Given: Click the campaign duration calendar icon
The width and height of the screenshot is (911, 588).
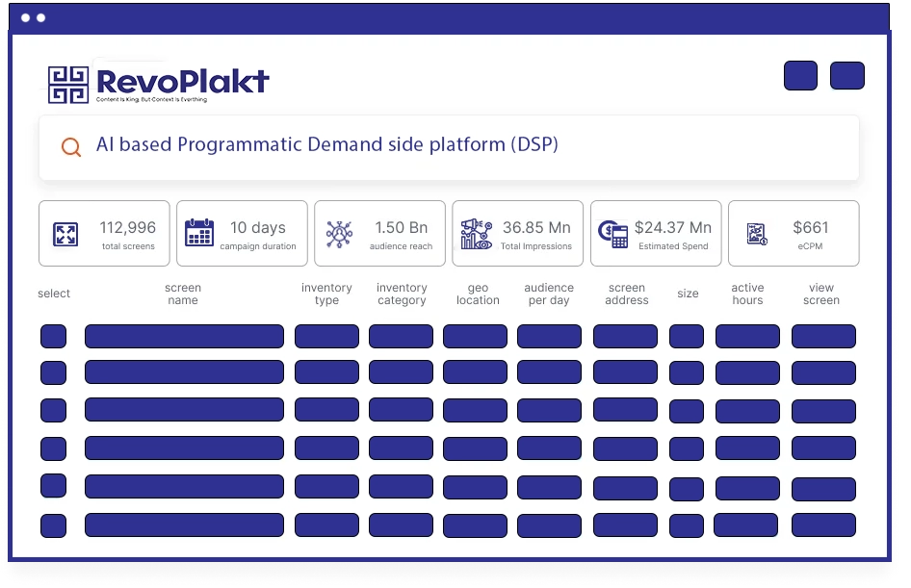Looking at the screenshot, I should (x=199, y=233).
